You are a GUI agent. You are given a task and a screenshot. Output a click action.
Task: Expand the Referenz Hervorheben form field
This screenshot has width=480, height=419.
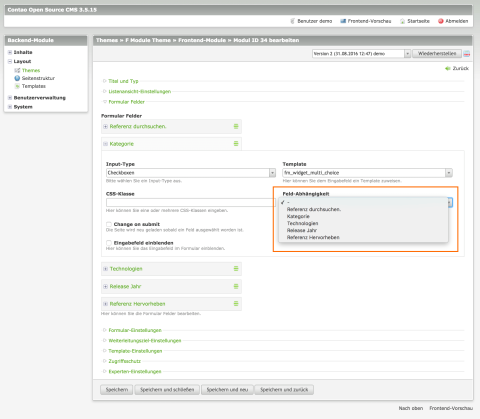[106, 304]
